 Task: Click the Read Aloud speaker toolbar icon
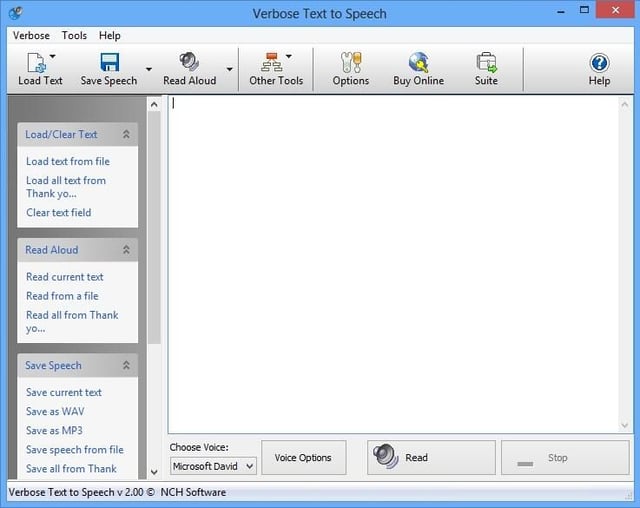[189, 62]
